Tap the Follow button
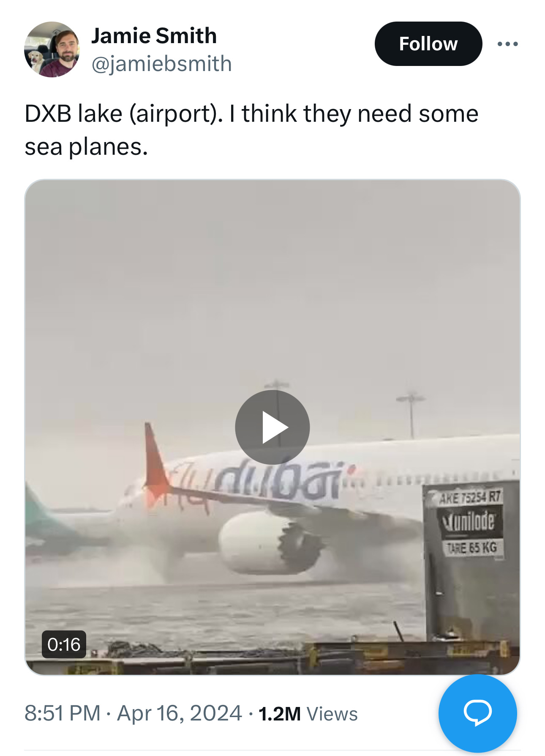Screen dimensions: 545x756 coord(428,44)
